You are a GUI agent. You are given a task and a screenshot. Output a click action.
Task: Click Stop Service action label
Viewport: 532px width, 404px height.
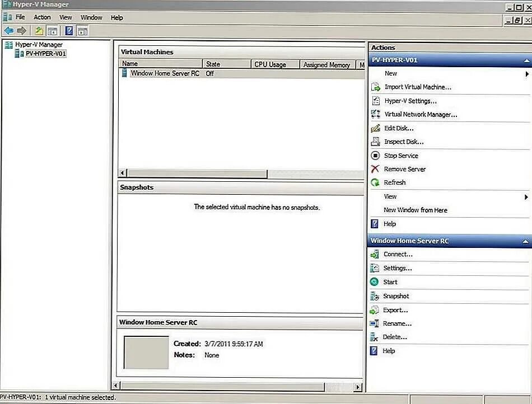(401, 156)
